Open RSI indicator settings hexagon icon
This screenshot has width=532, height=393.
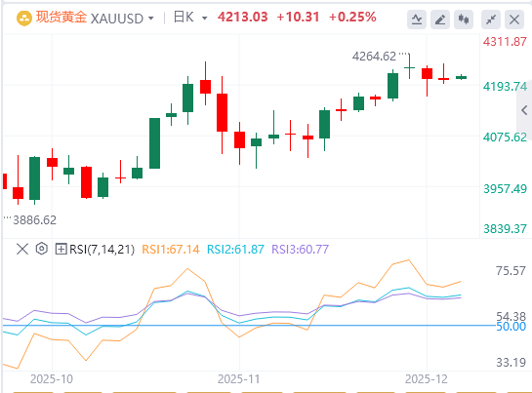[x=41, y=249]
